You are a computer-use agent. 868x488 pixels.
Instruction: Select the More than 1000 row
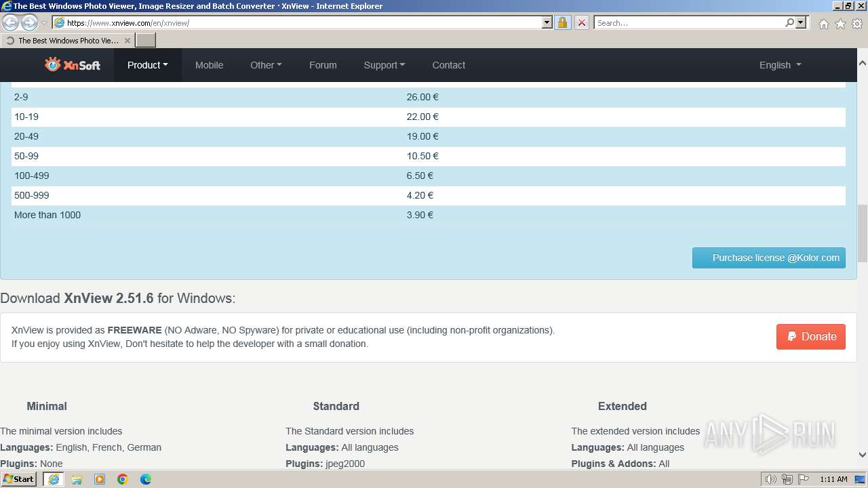coord(429,215)
